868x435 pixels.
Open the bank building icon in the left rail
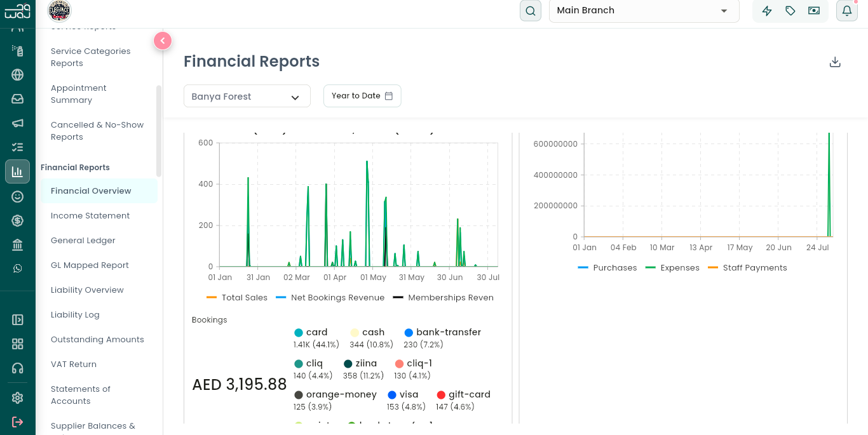pyautogui.click(x=18, y=244)
